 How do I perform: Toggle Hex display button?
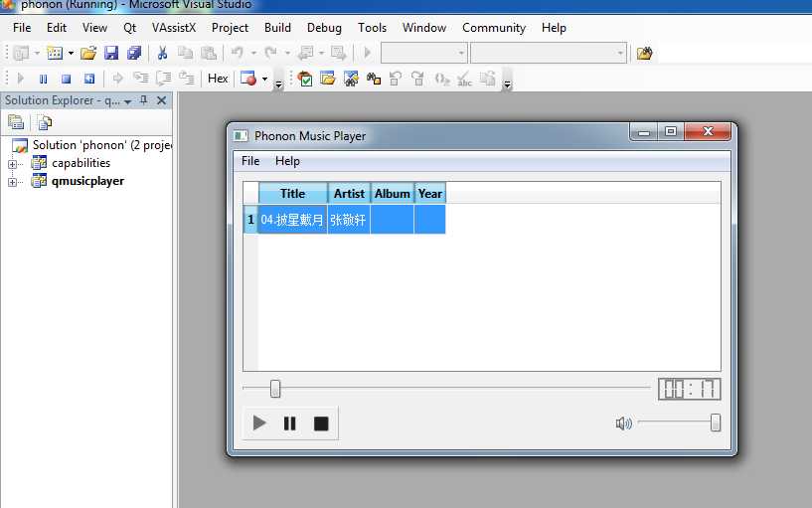click(x=218, y=79)
